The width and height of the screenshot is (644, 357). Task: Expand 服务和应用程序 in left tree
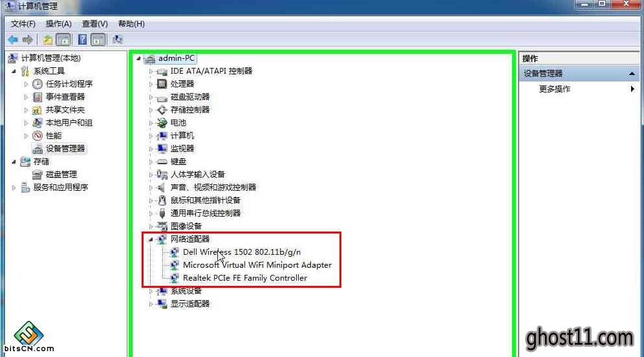click(x=14, y=188)
